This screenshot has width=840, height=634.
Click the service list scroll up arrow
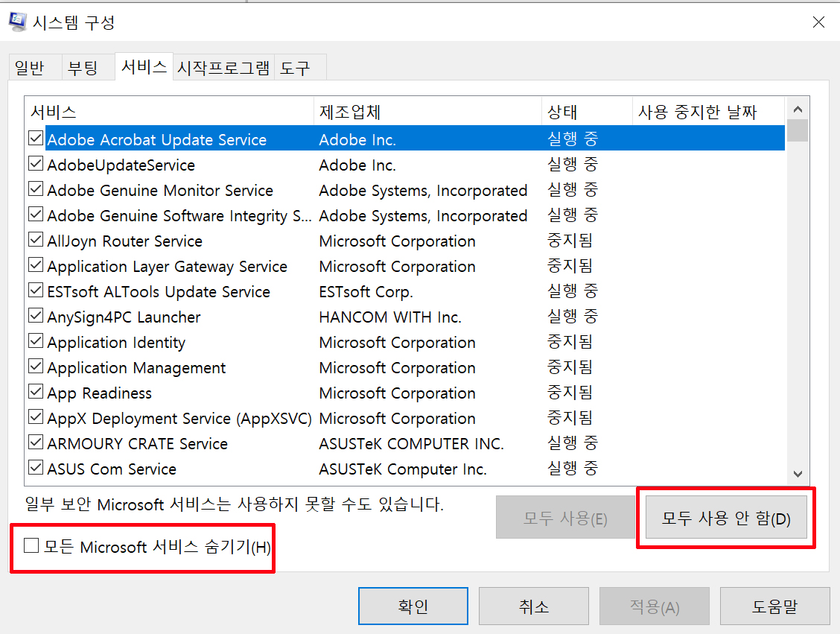pyautogui.click(x=798, y=110)
